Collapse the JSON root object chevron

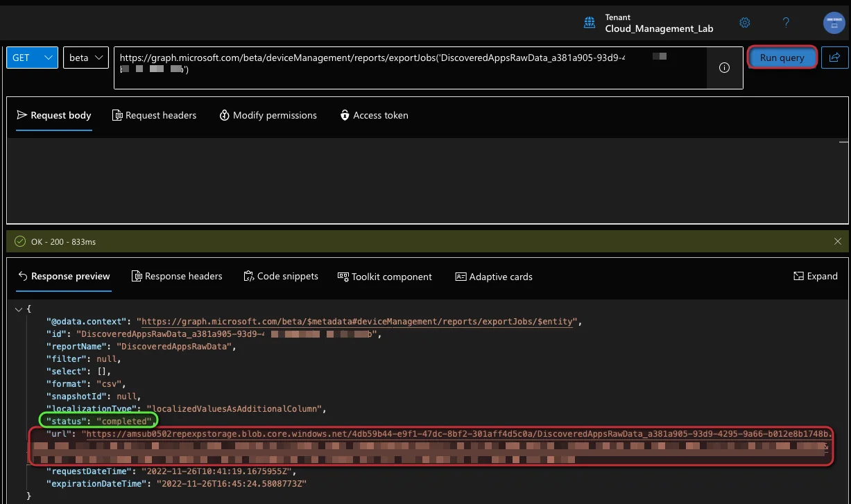click(x=19, y=309)
